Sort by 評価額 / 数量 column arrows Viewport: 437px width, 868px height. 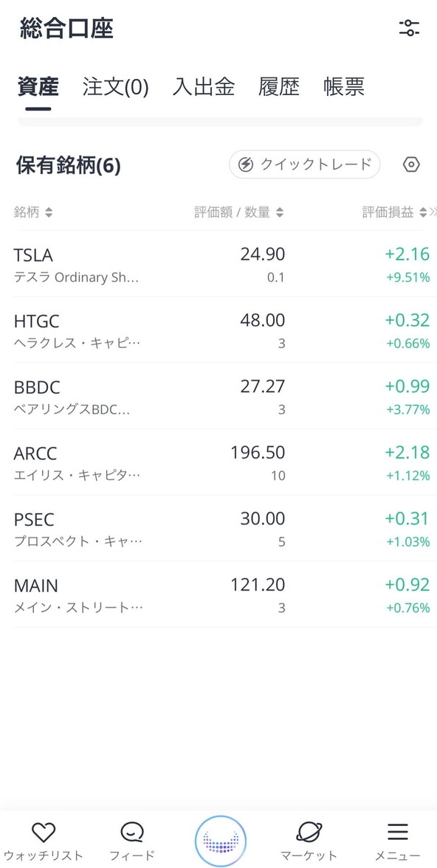point(280,212)
